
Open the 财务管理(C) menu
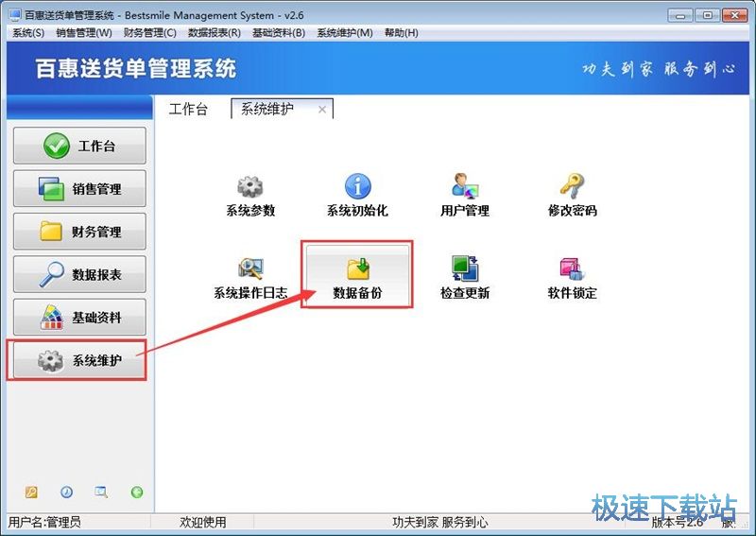pyautogui.click(x=150, y=33)
